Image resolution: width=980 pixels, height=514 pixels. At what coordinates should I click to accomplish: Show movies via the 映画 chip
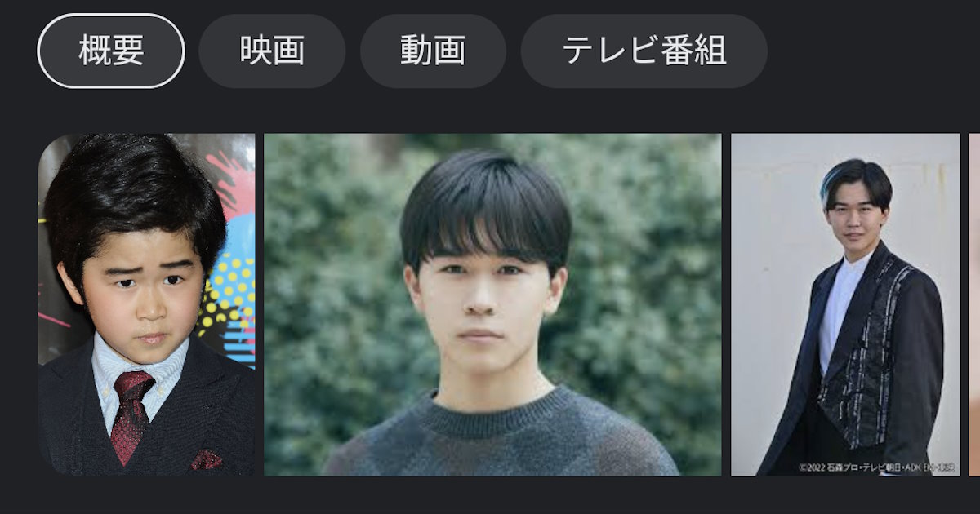(x=272, y=51)
